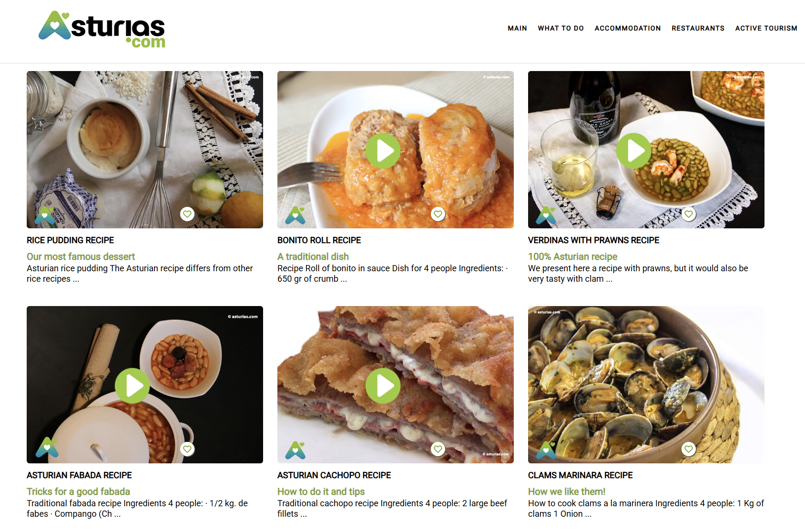Screen dimensions: 805x532
Task: Click the Rice Pudding recipe photo
Action: click(x=145, y=150)
